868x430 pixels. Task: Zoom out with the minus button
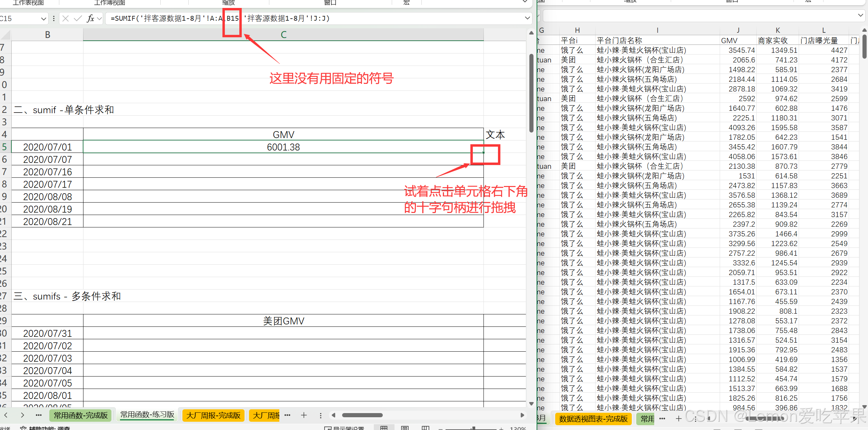click(x=440, y=429)
